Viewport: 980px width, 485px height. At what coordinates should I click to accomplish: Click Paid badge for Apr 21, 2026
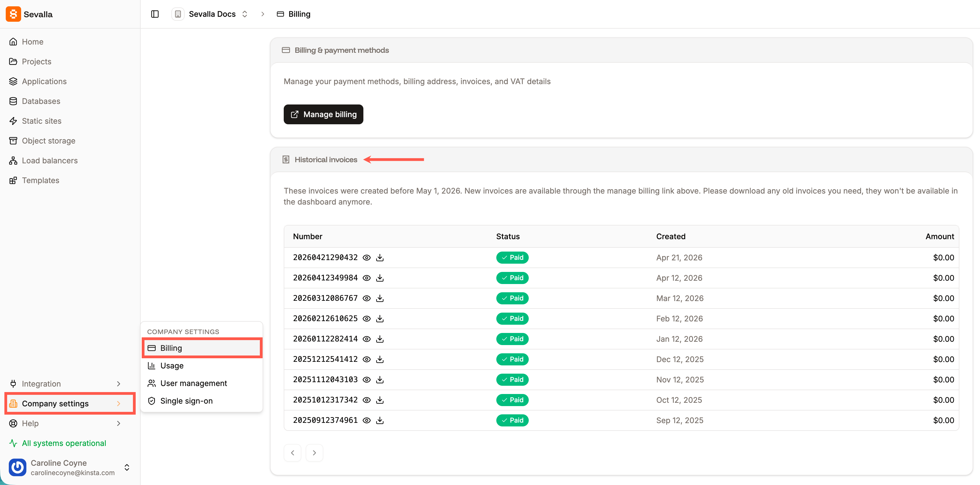(513, 258)
